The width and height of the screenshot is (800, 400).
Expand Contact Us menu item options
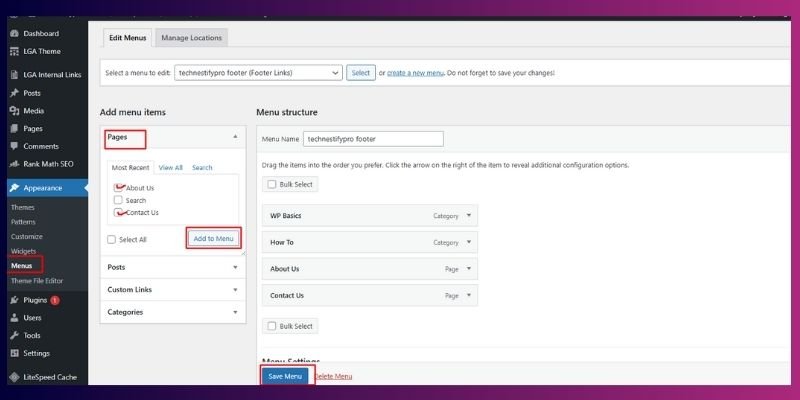469,295
